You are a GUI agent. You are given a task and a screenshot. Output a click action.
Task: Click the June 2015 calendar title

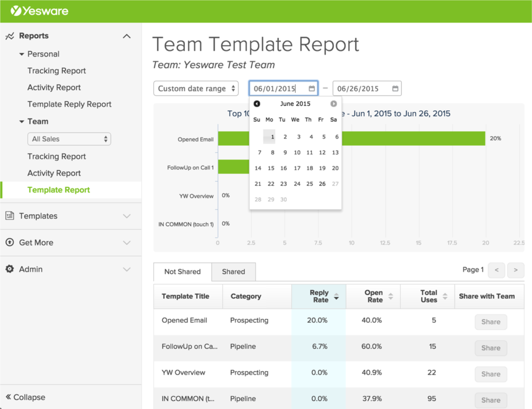pos(295,104)
